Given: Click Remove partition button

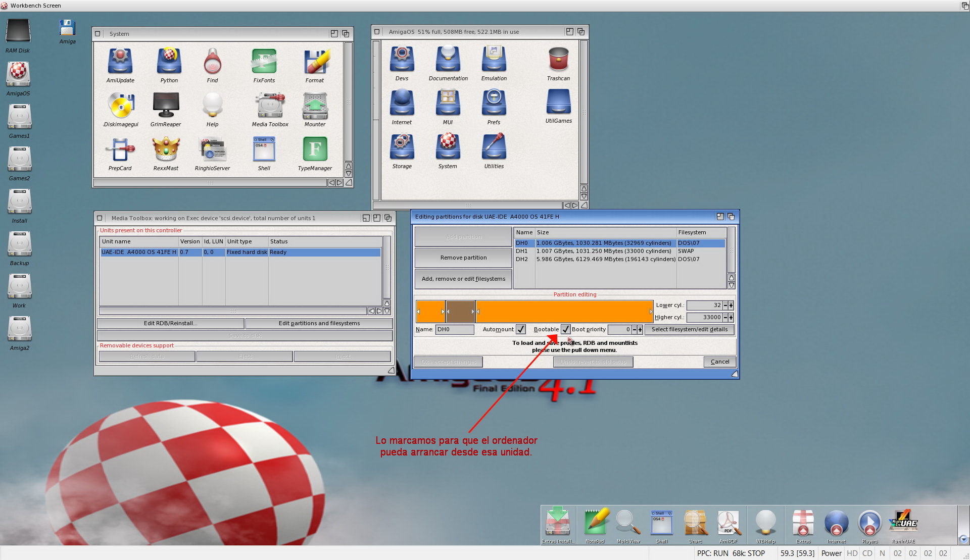Looking at the screenshot, I should [x=463, y=258].
